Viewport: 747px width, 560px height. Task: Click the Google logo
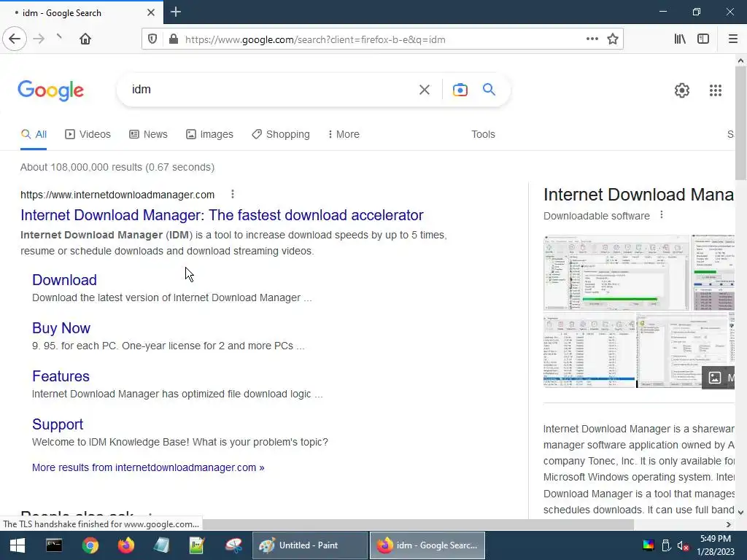click(50, 90)
